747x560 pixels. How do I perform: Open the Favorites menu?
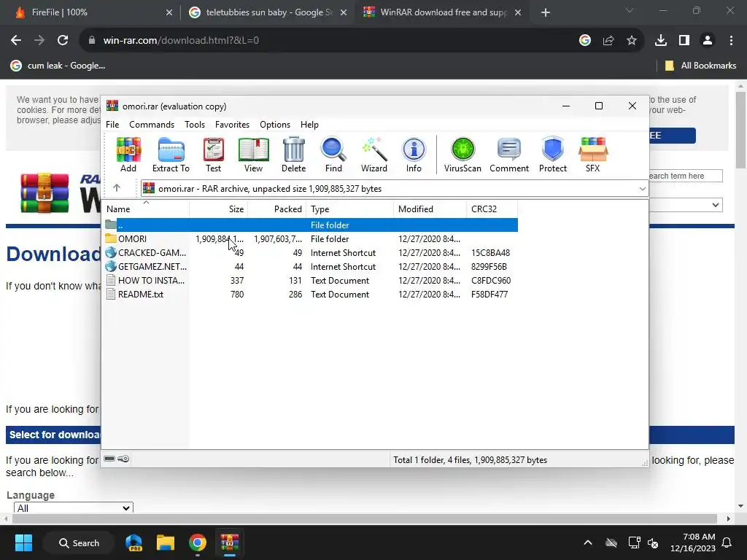click(232, 124)
